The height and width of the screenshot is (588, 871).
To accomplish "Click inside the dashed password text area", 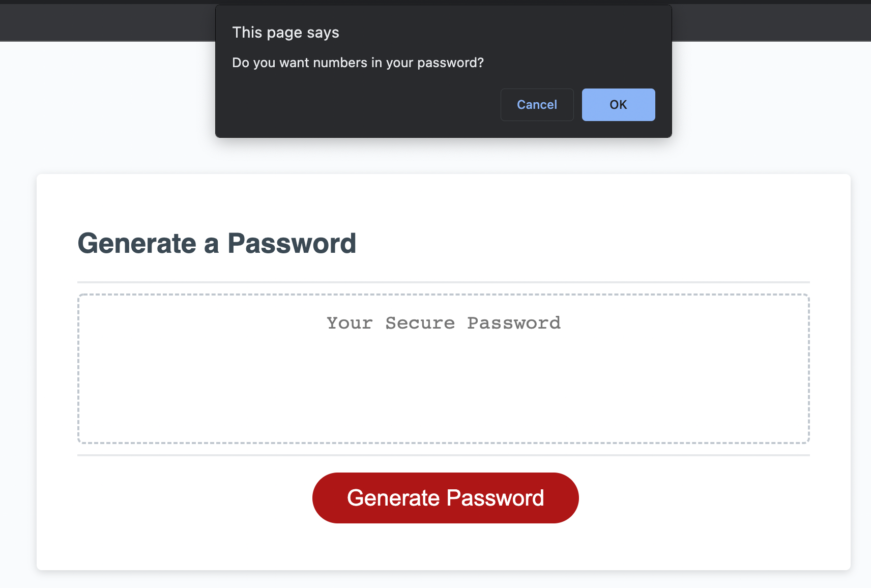I will [x=443, y=369].
